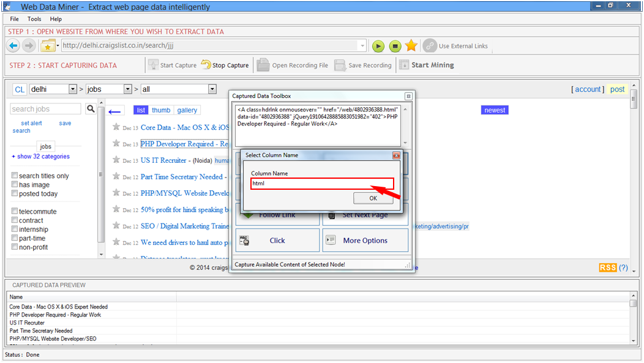Open Core Data - Mac OS X job link
The width and height of the screenshot is (644, 363).
185,127
